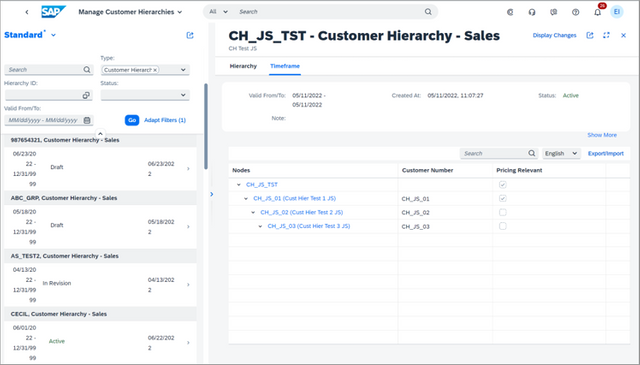Click the Go button
Image resolution: width=640 pixels, height=365 pixels.
pyautogui.click(x=132, y=120)
